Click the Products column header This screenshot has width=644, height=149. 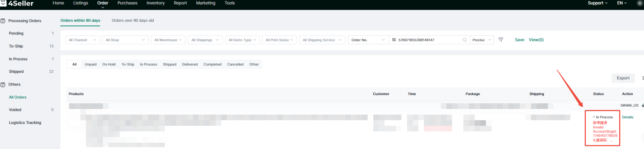pyautogui.click(x=76, y=94)
